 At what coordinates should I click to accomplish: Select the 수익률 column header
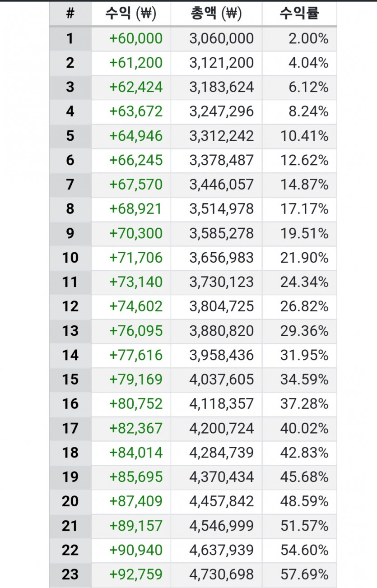pos(299,14)
